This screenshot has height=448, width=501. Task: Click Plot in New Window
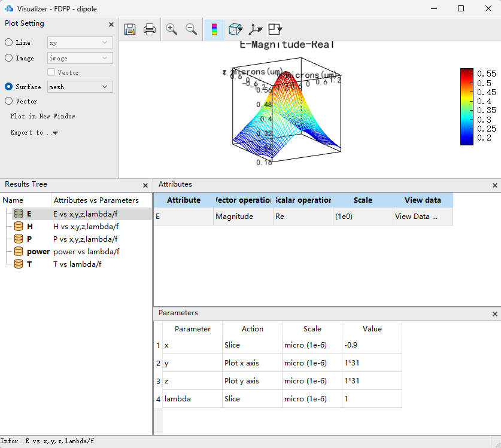point(42,116)
